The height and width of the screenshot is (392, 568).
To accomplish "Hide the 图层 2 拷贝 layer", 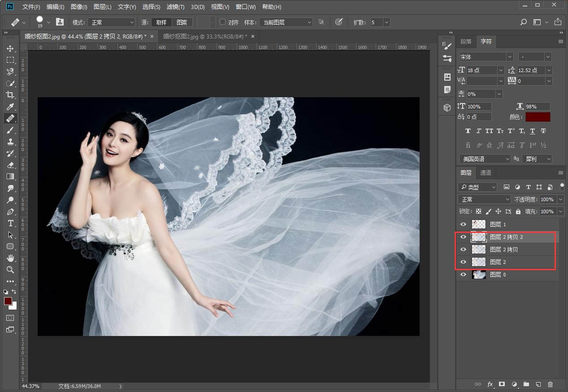I will [464, 250].
